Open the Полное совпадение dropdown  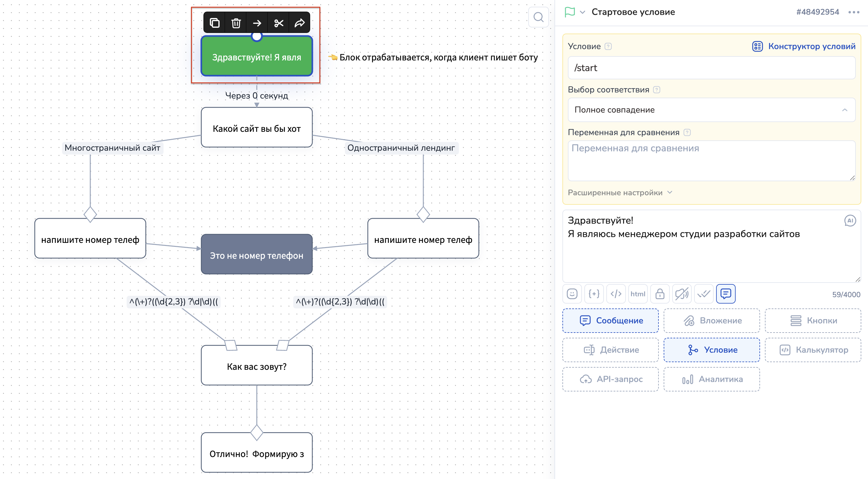click(x=711, y=110)
